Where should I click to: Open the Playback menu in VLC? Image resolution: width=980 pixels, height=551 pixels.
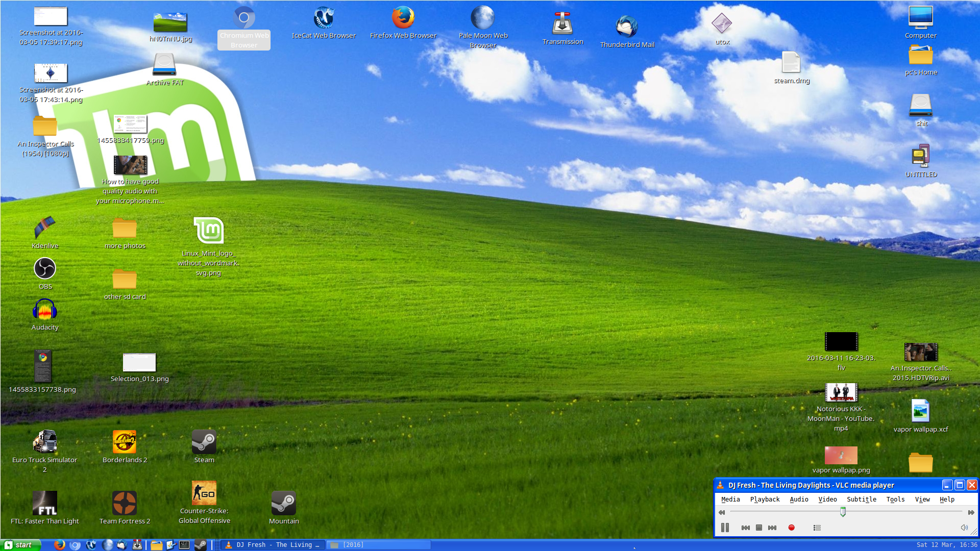pyautogui.click(x=765, y=499)
